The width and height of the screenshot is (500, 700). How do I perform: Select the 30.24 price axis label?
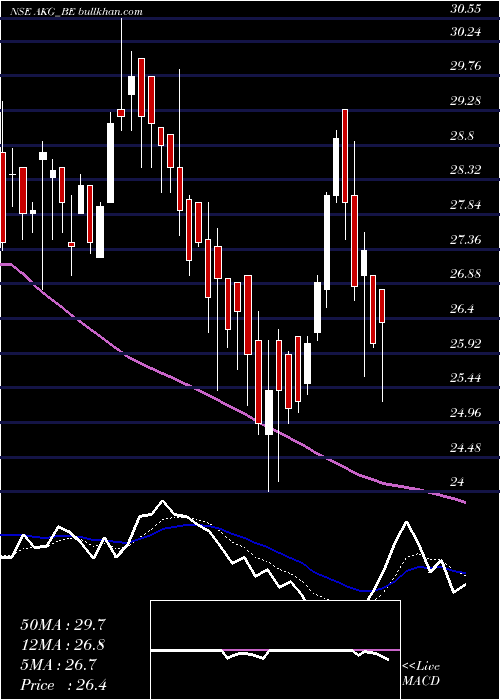click(x=466, y=32)
